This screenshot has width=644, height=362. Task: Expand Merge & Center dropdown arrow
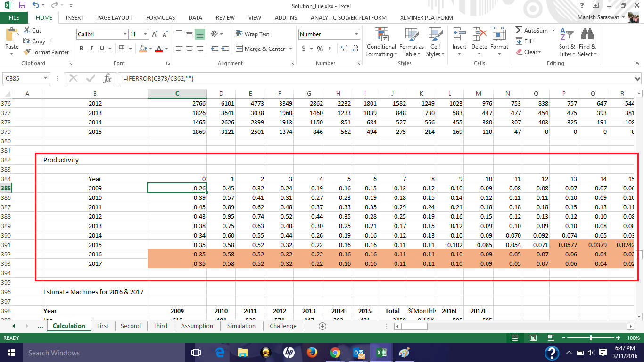(290, 49)
